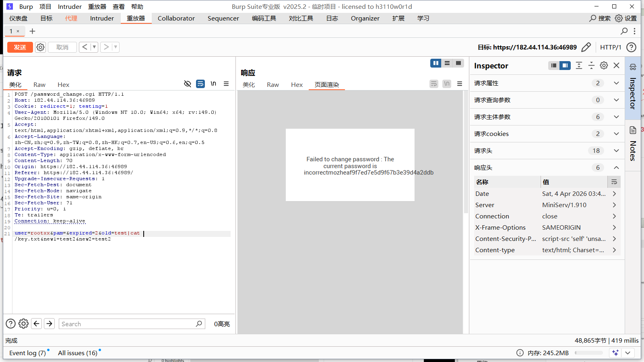Viewport: 644px width, 362px height.
Task: Open history dropdown beside forward arrow
Action: 116,47
